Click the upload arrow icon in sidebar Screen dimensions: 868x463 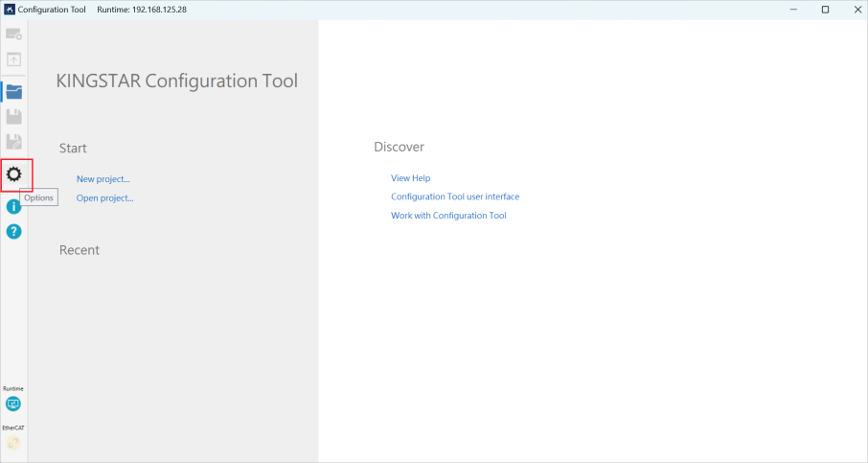pyautogui.click(x=13, y=59)
